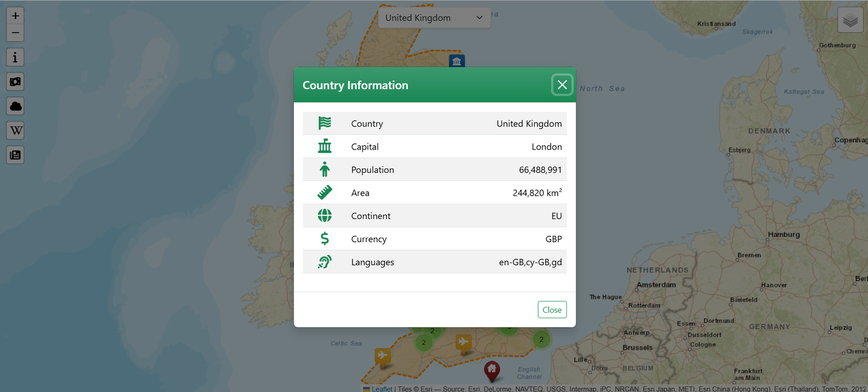Open the map layers control
The width and height of the screenshot is (868, 392).
click(850, 20)
